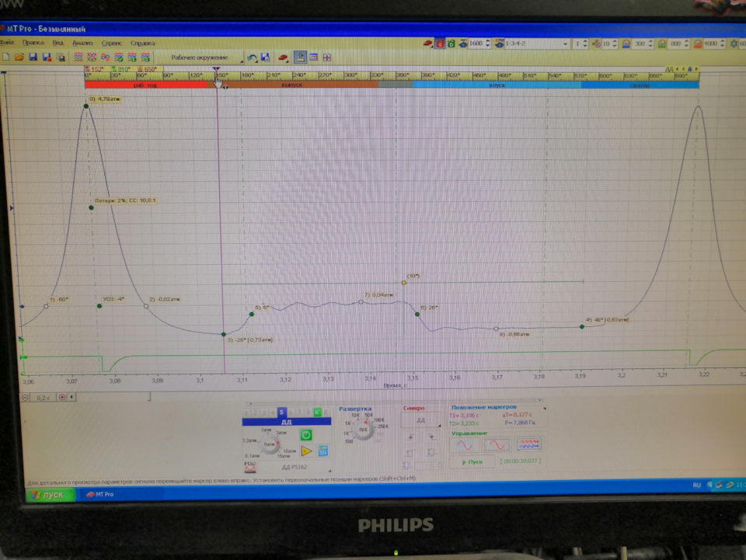Viewport: 746px width, 560px height.
Task: Click waveform icon with green checkmark
Action: 118,57
